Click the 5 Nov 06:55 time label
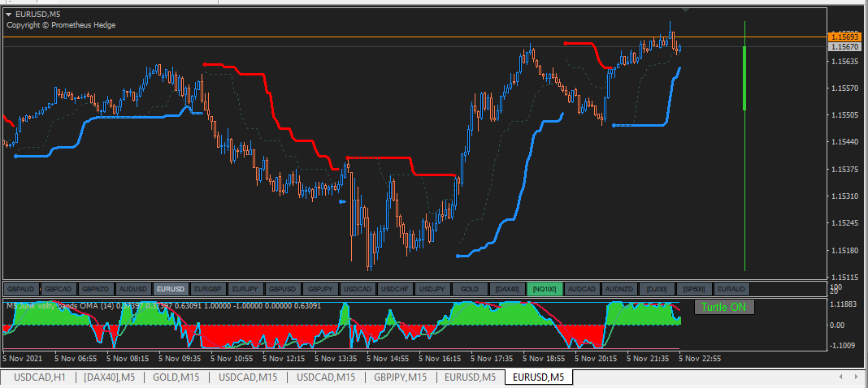This screenshot has width=868, height=388. [75, 358]
